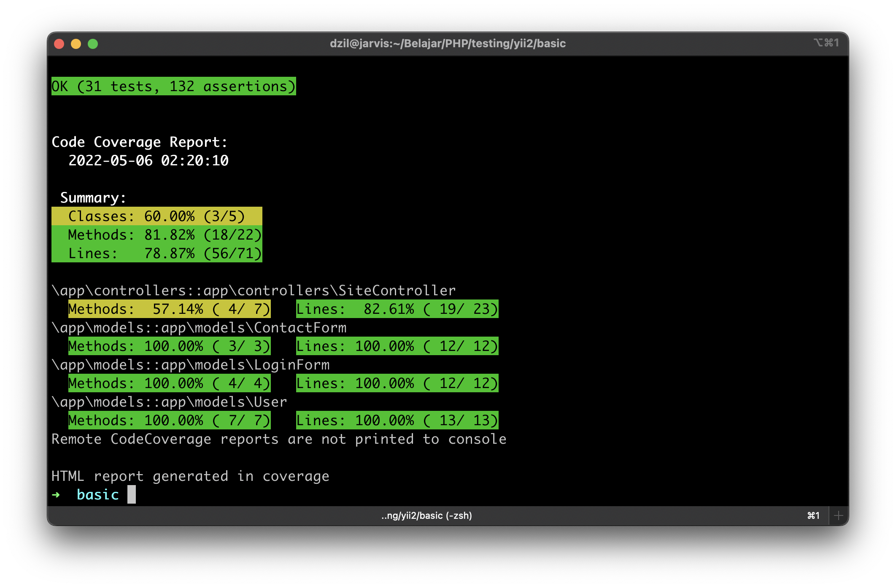
Task: Click the Methods 81.82% (18/22) summary line
Action: tap(157, 235)
